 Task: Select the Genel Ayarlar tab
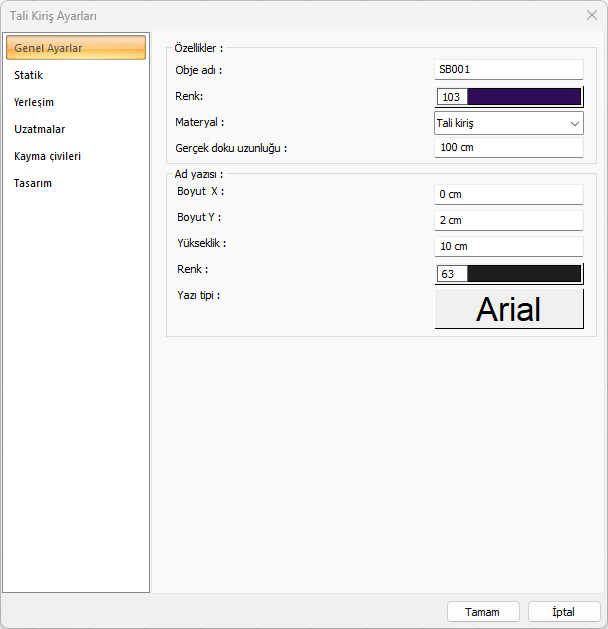pos(48,48)
